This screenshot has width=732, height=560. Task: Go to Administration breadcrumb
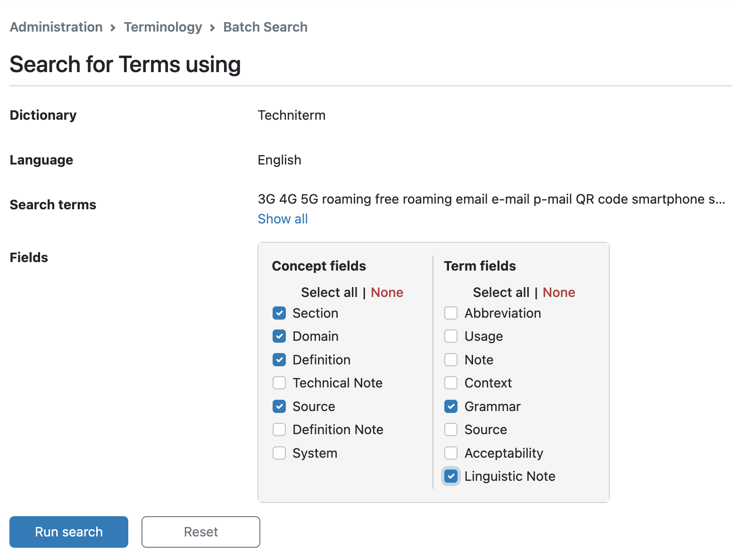(56, 27)
